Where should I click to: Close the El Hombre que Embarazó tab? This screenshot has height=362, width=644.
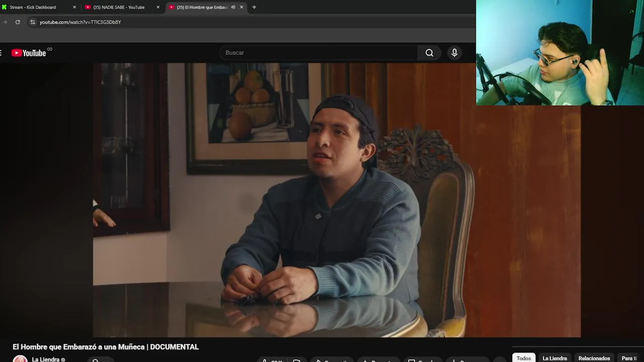tap(242, 7)
